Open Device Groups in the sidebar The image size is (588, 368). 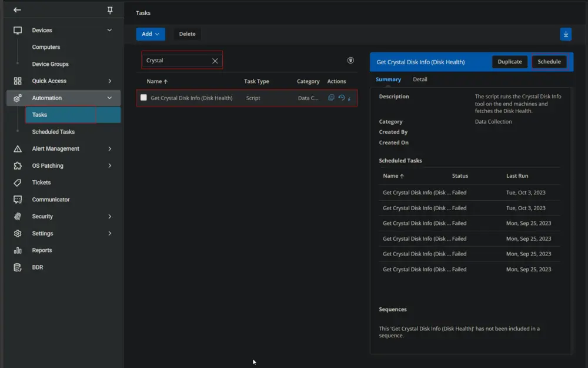tap(50, 64)
